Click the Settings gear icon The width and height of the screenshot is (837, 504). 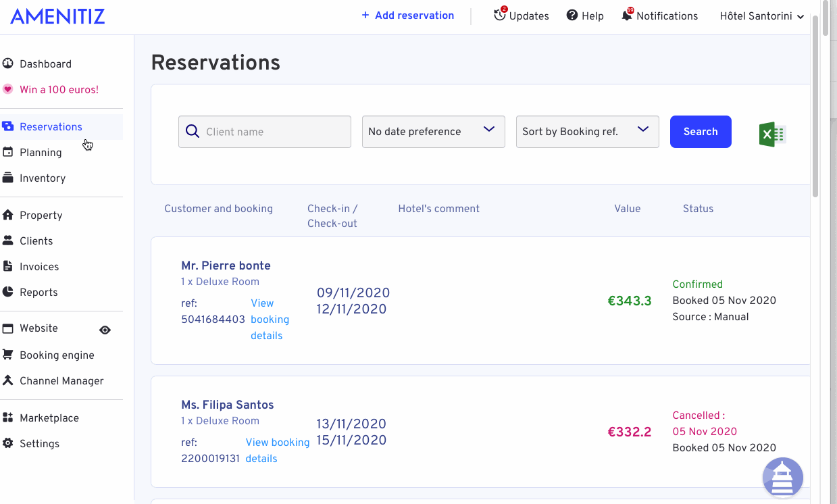pos(8,443)
